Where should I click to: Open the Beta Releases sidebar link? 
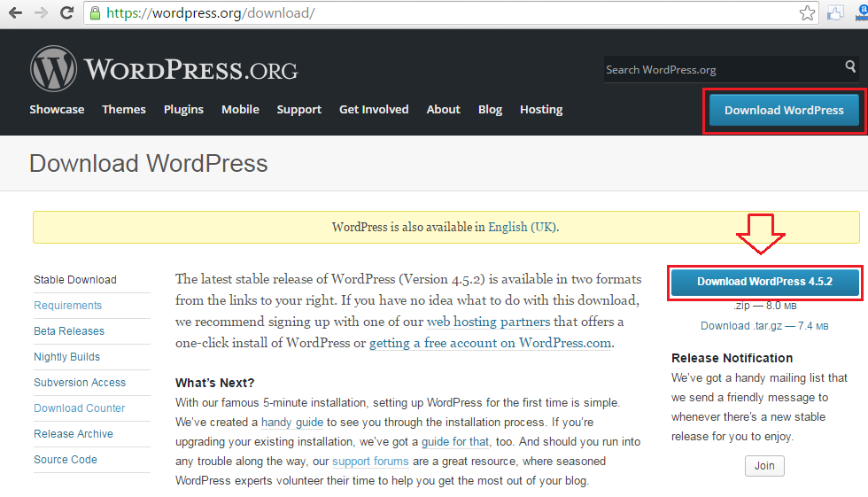[69, 331]
